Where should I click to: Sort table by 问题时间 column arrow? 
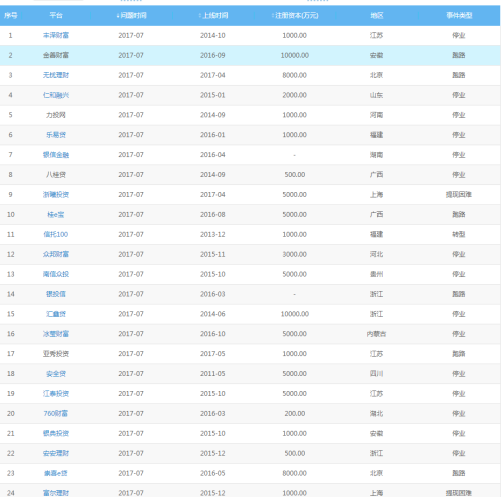click(x=118, y=16)
